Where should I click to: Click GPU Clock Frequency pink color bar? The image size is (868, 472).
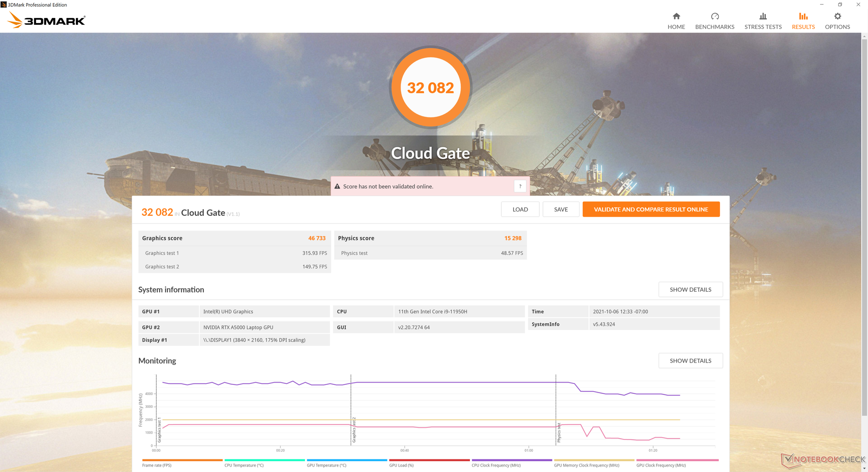point(677,460)
